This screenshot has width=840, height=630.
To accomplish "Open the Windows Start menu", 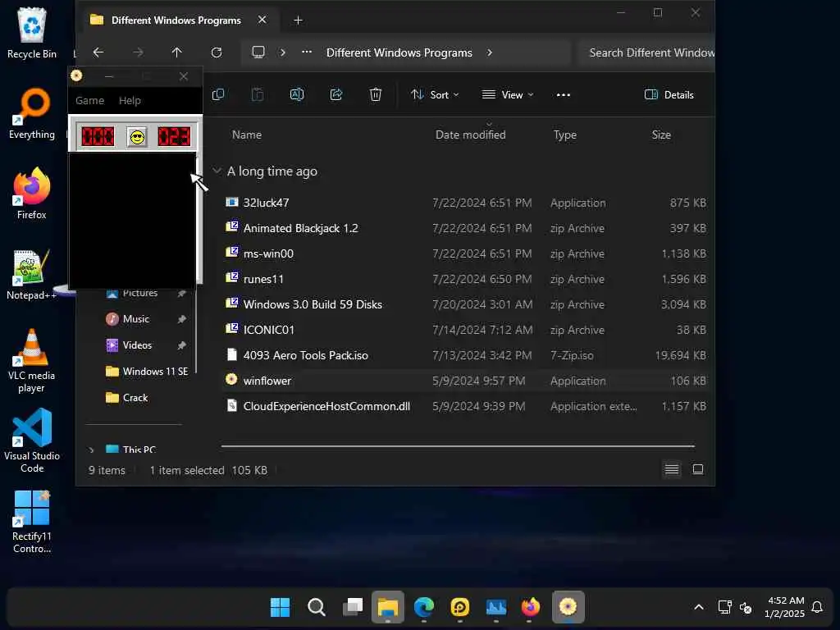I will 281,607.
